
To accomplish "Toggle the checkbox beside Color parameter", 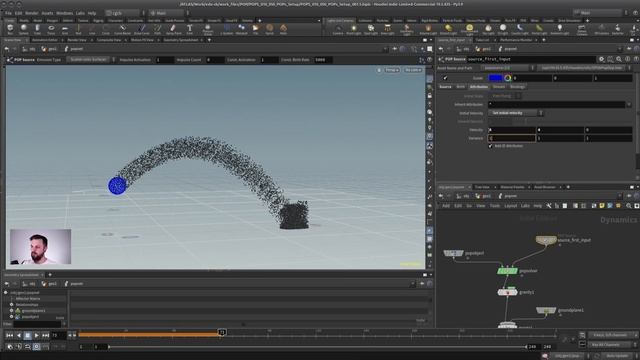I will pyautogui.click(x=445, y=78).
